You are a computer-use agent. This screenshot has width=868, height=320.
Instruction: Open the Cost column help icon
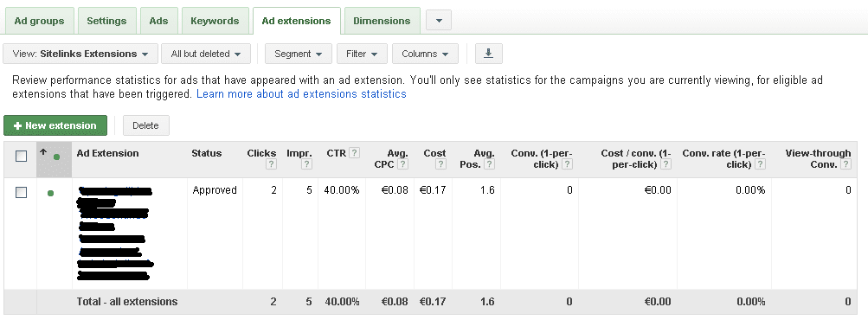click(x=440, y=164)
